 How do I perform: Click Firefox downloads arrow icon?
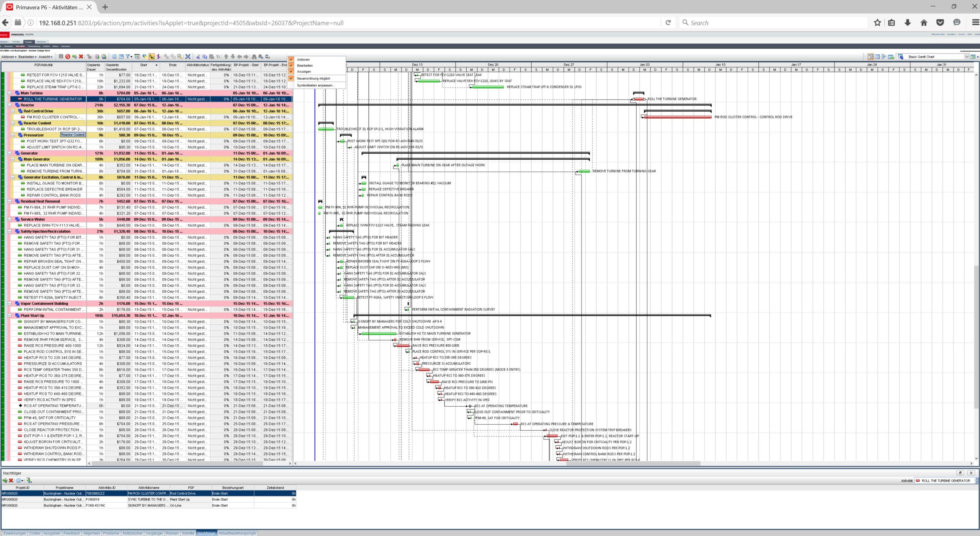point(907,23)
